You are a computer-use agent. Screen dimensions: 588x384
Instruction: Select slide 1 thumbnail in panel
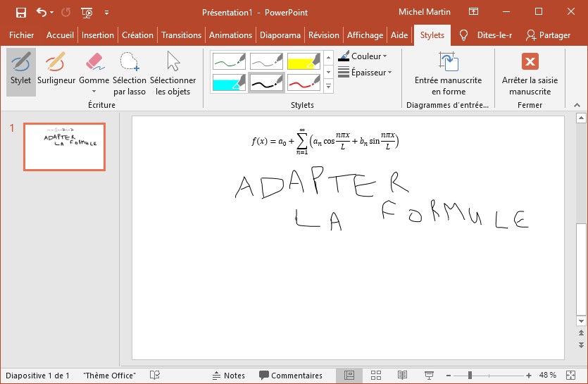64,147
